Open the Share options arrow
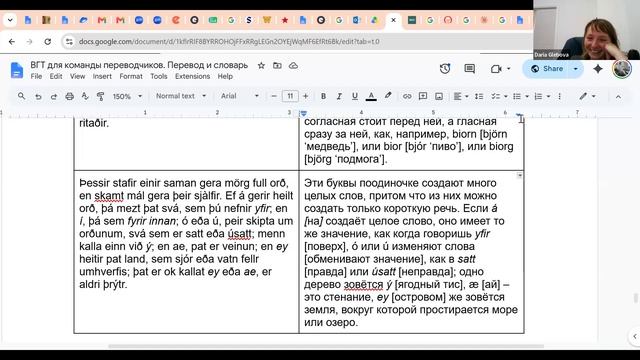The height and width of the screenshot is (360, 640). point(576,69)
